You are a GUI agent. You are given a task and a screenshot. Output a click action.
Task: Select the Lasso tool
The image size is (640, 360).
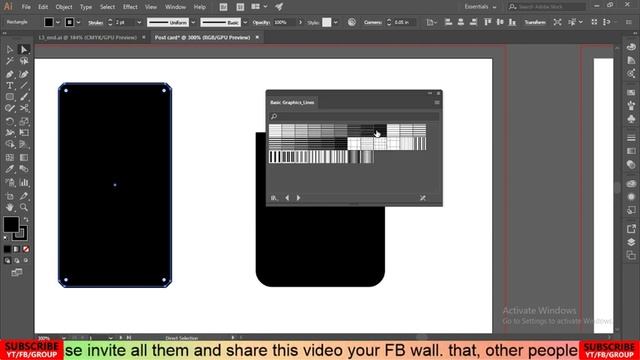(x=24, y=61)
